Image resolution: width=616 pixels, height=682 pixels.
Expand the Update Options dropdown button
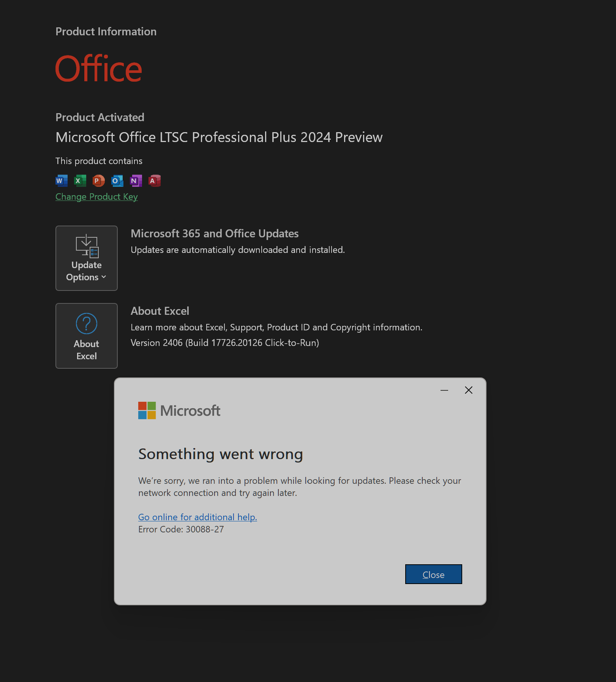tap(87, 258)
